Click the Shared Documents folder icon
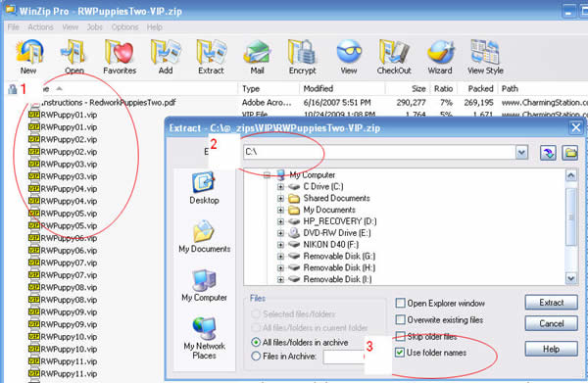588x383 pixels. pos(294,198)
